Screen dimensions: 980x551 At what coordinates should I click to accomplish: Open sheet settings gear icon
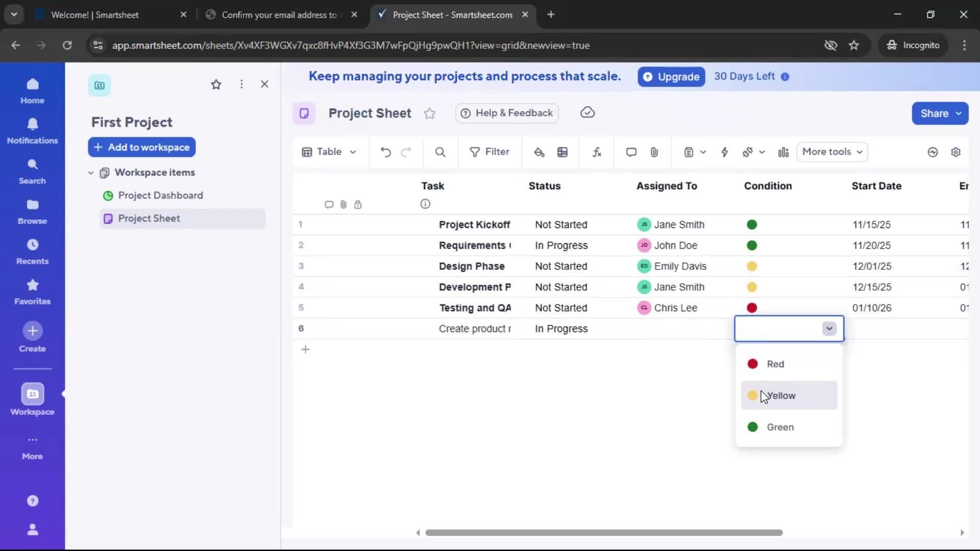[957, 152]
